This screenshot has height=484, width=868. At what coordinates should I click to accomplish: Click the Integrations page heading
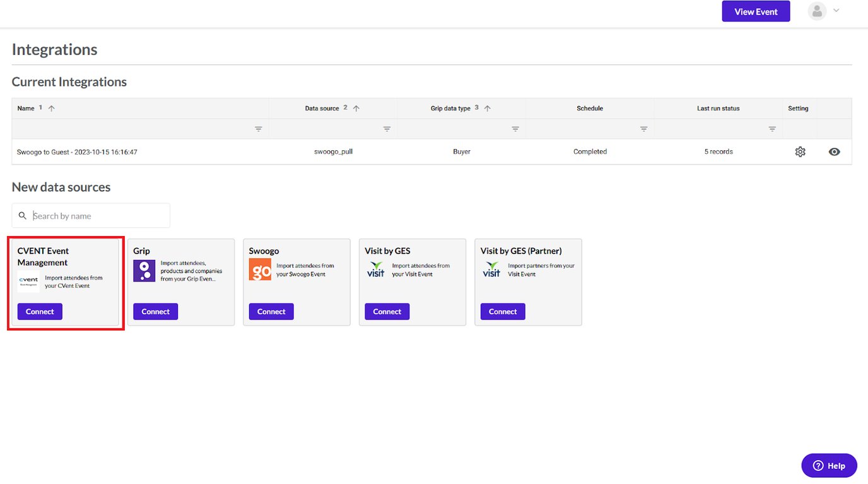pyautogui.click(x=54, y=49)
